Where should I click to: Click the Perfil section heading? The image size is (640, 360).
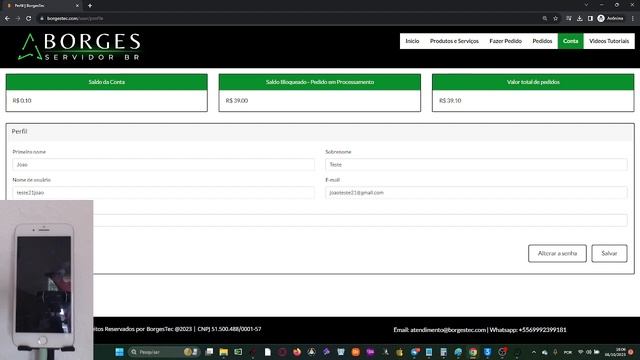(19, 131)
